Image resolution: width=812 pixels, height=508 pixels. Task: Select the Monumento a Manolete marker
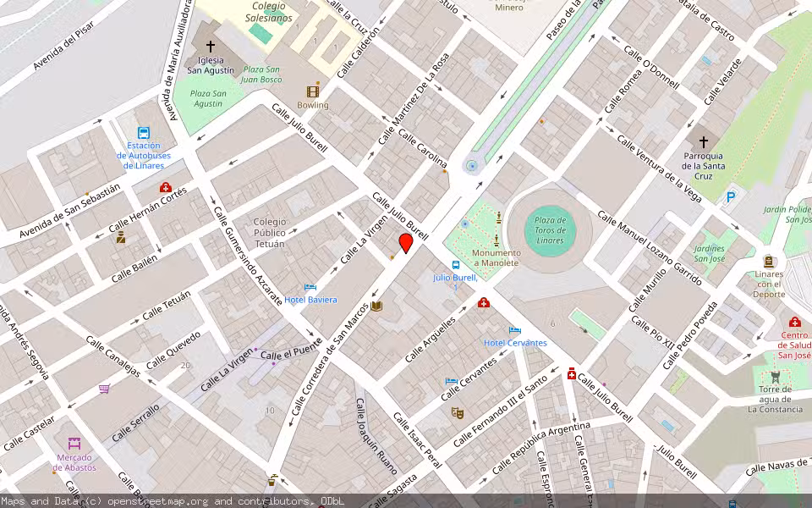coord(496,238)
